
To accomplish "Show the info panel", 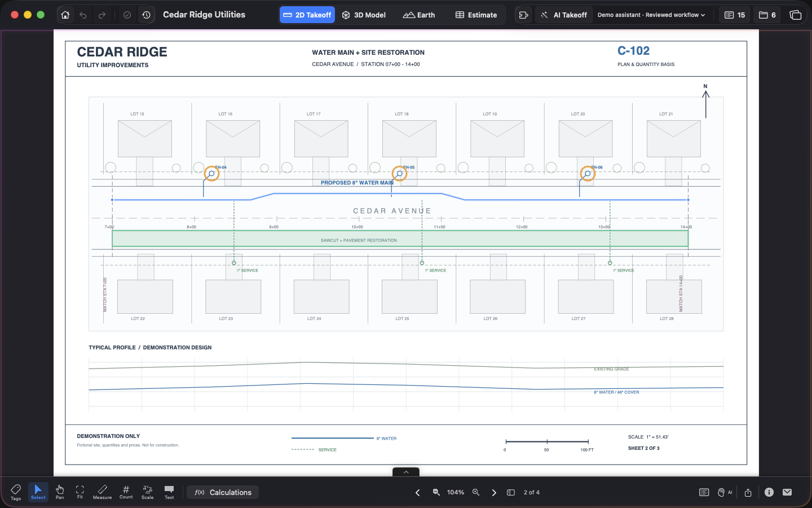I will pyautogui.click(x=769, y=492).
